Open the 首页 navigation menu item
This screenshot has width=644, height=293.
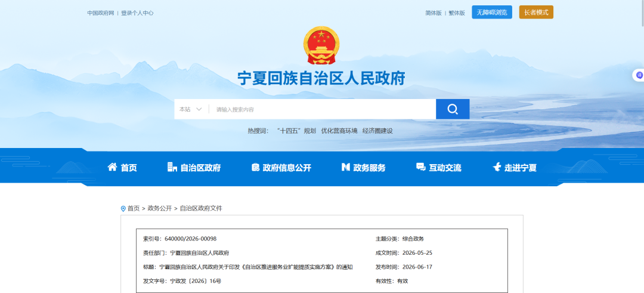(129, 168)
